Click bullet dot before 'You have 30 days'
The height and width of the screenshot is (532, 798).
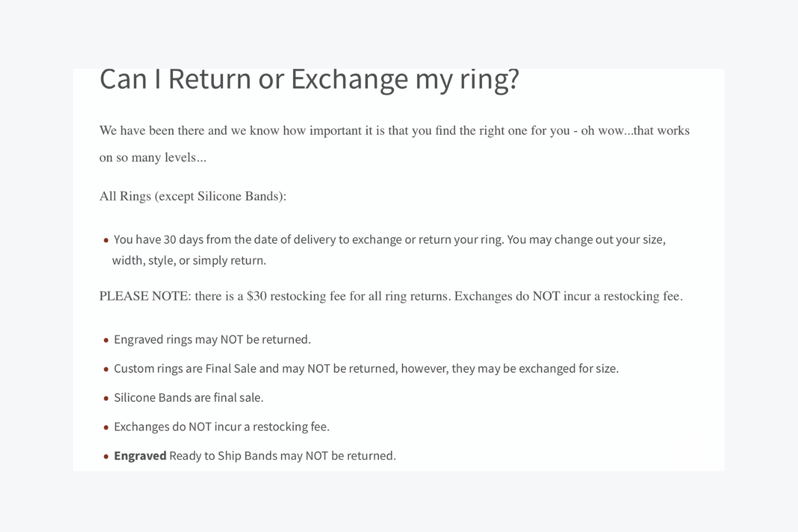click(x=106, y=241)
